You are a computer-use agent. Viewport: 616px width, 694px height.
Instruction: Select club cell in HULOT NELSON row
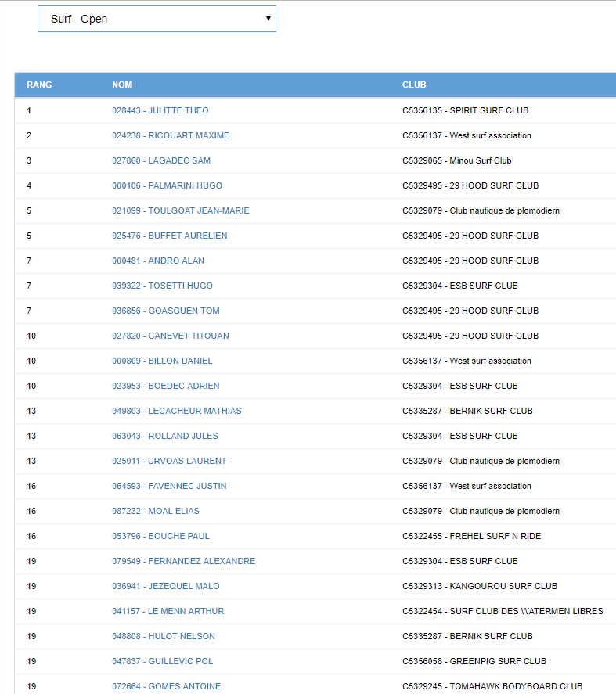click(x=467, y=635)
